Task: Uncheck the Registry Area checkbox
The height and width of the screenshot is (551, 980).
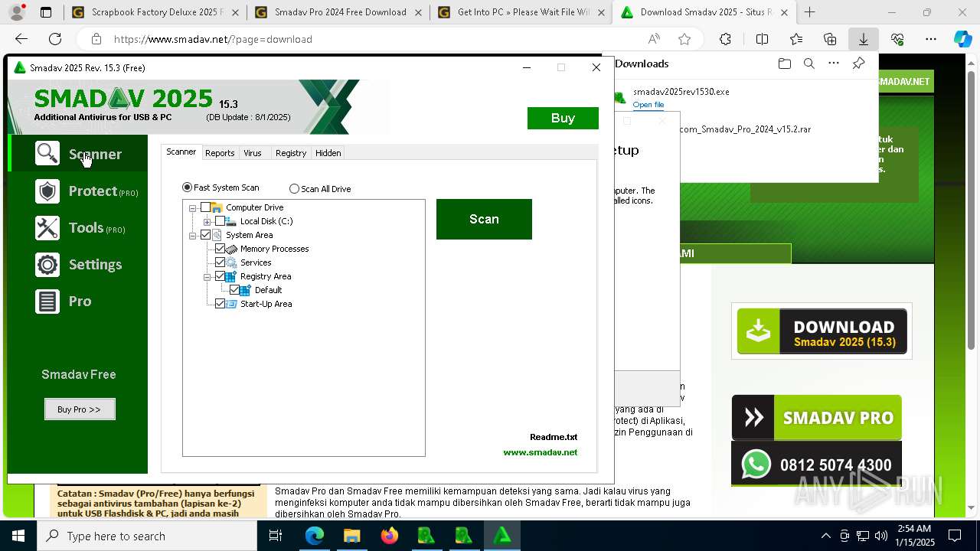Action: pos(220,276)
